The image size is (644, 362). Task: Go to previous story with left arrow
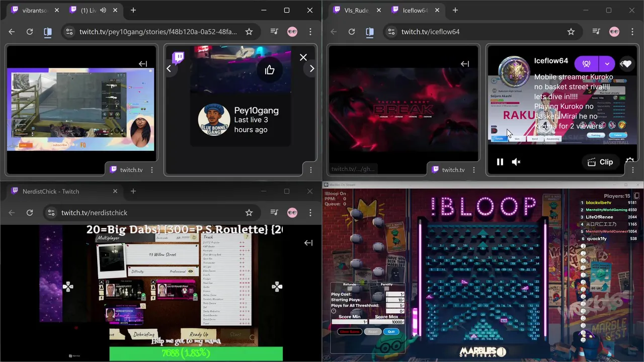pyautogui.click(x=169, y=69)
